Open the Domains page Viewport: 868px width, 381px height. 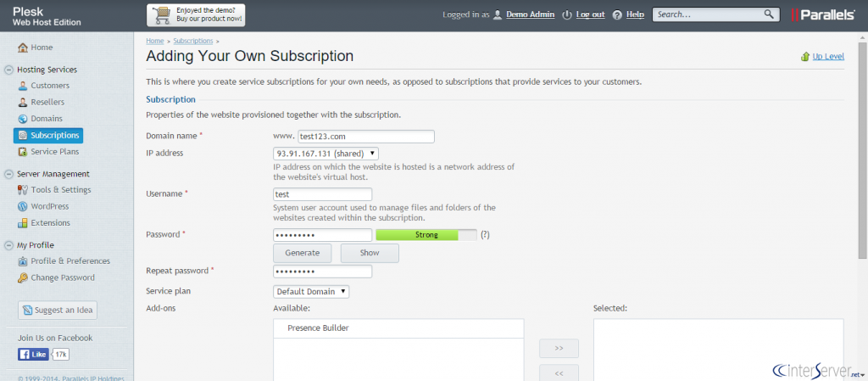point(47,119)
